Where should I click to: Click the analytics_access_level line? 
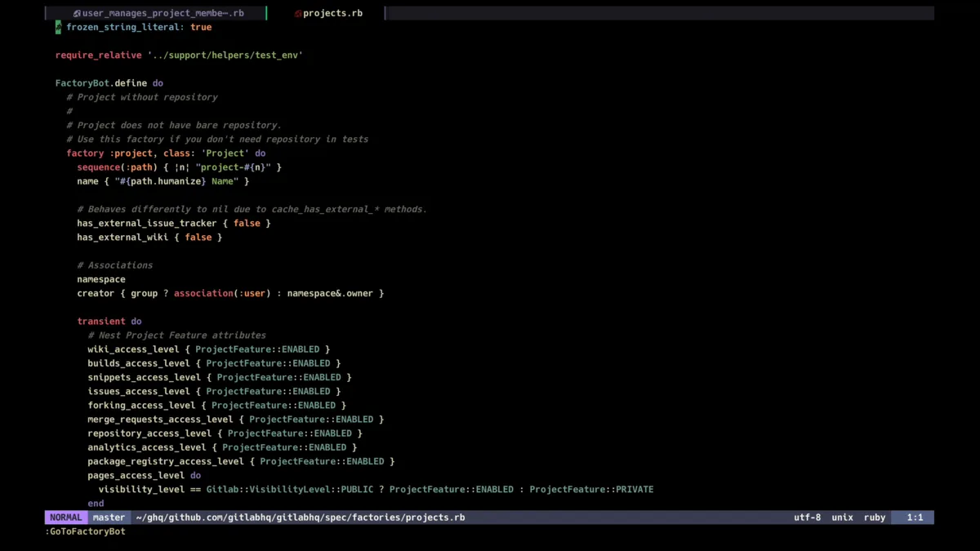point(223,447)
